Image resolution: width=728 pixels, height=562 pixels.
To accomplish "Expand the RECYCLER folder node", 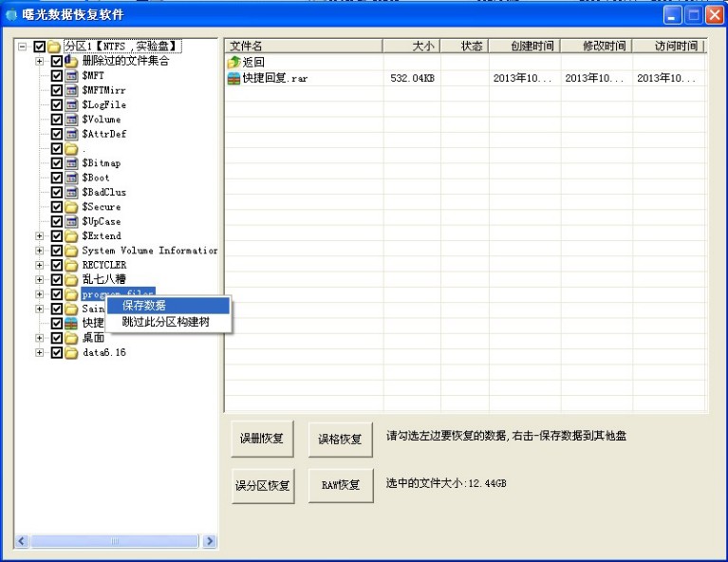I will tap(40, 265).
